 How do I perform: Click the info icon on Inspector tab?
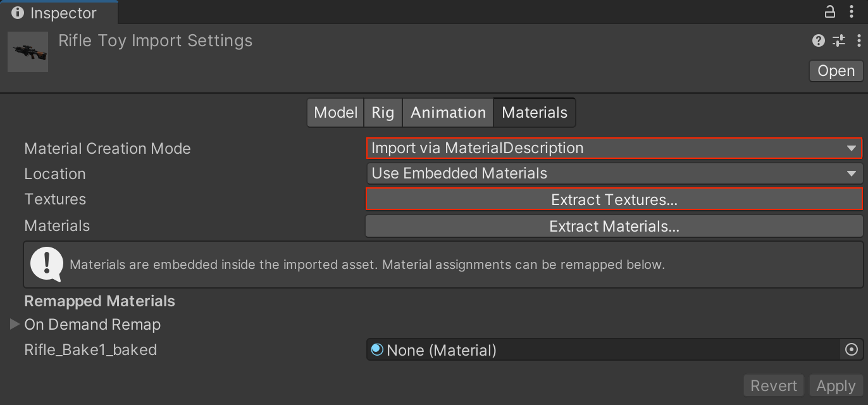(18, 13)
